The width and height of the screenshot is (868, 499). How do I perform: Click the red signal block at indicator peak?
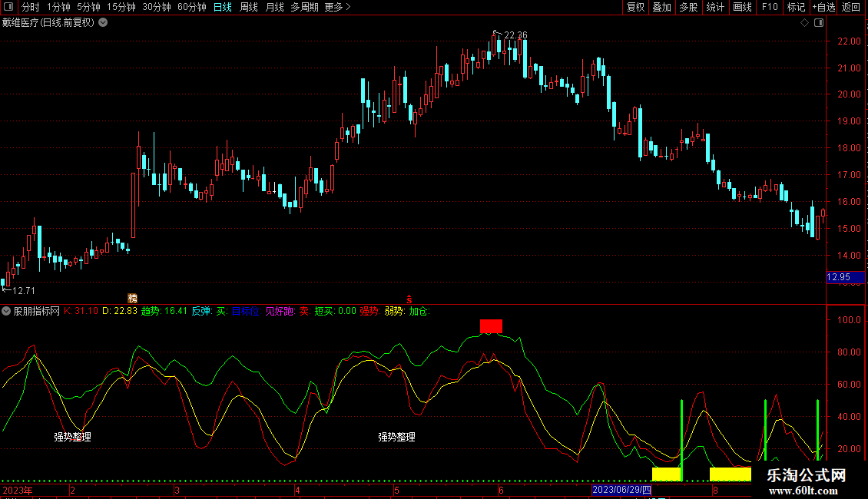click(491, 326)
